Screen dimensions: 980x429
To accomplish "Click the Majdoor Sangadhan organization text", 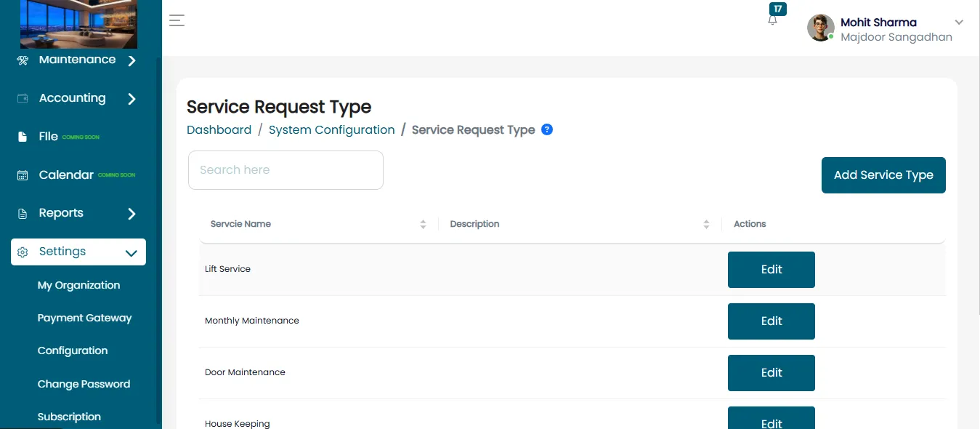I will click(x=896, y=37).
